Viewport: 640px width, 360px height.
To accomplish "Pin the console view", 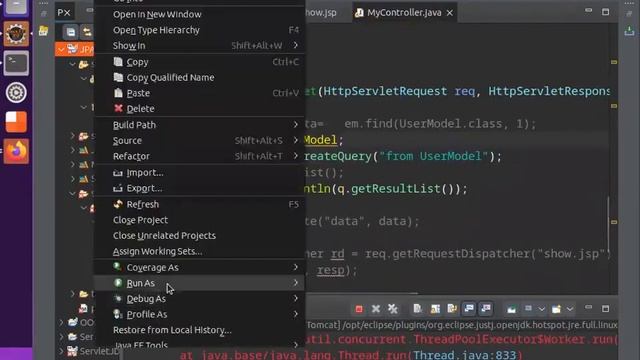I will pos(511,309).
